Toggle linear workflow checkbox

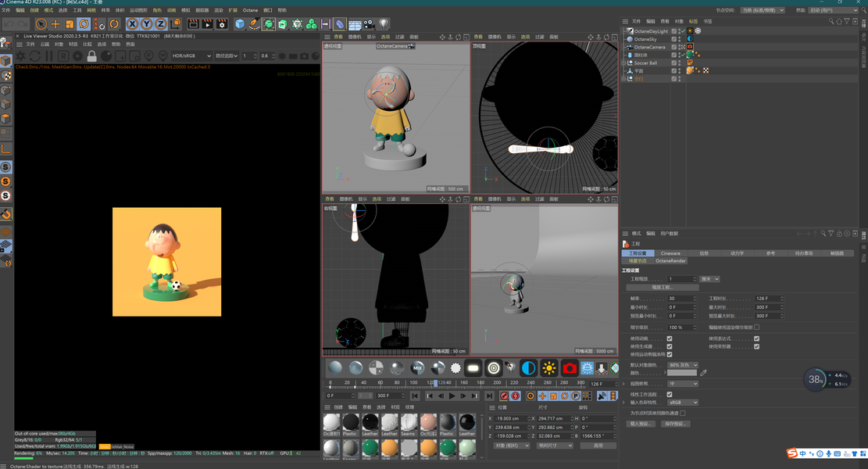pyautogui.click(x=670, y=394)
